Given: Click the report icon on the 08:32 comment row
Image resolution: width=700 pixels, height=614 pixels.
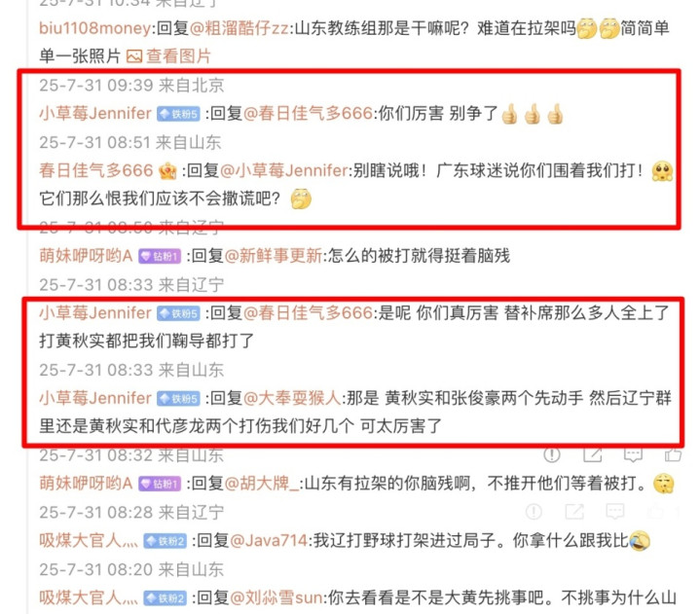Looking at the screenshot, I should tap(552, 454).
